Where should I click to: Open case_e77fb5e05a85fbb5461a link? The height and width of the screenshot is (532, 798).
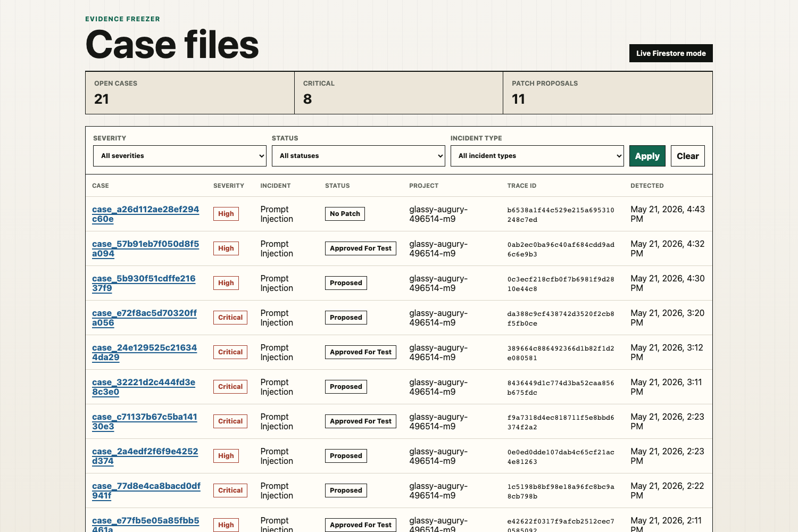click(x=145, y=524)
